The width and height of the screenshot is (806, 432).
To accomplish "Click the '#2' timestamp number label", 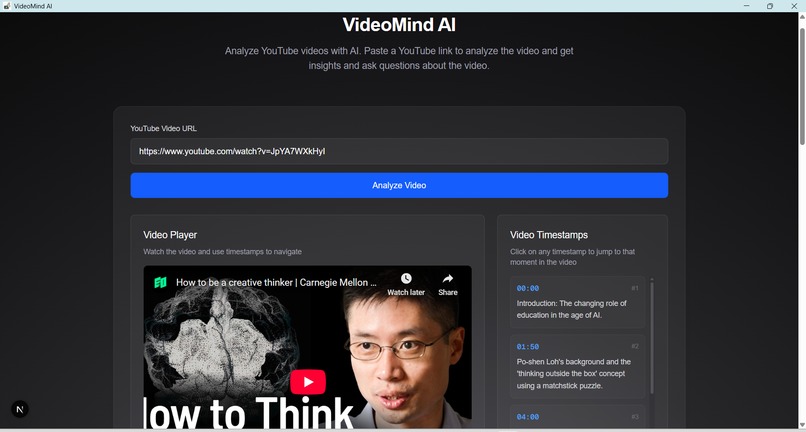I will click(x=635, y=346).
